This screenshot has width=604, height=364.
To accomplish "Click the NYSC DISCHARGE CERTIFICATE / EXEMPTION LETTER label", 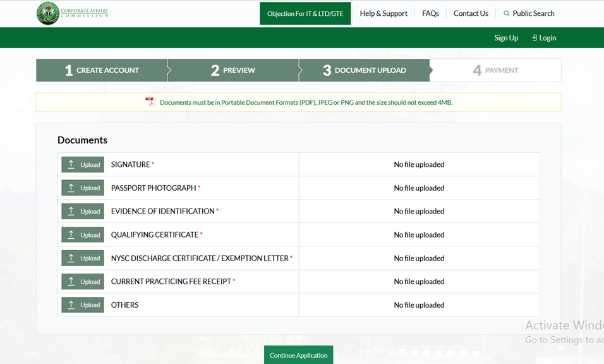I will 200,258.
